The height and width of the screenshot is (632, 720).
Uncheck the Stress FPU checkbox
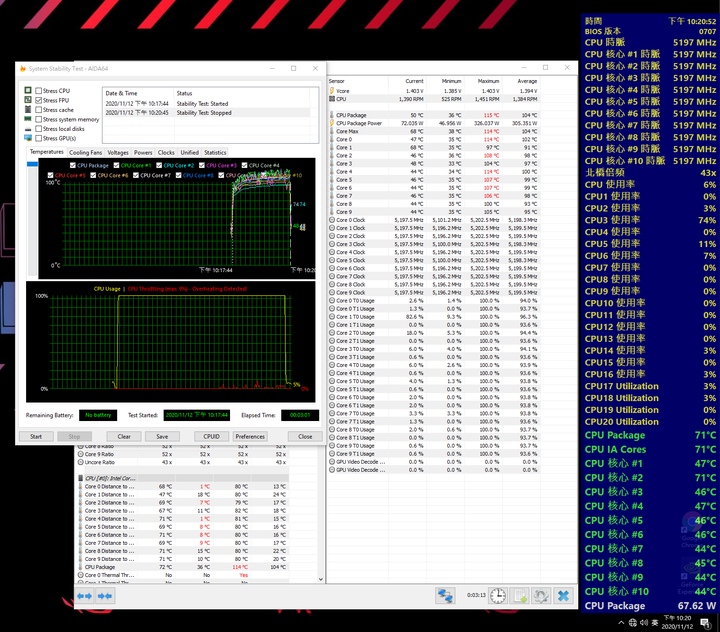[x=39, y=100]
